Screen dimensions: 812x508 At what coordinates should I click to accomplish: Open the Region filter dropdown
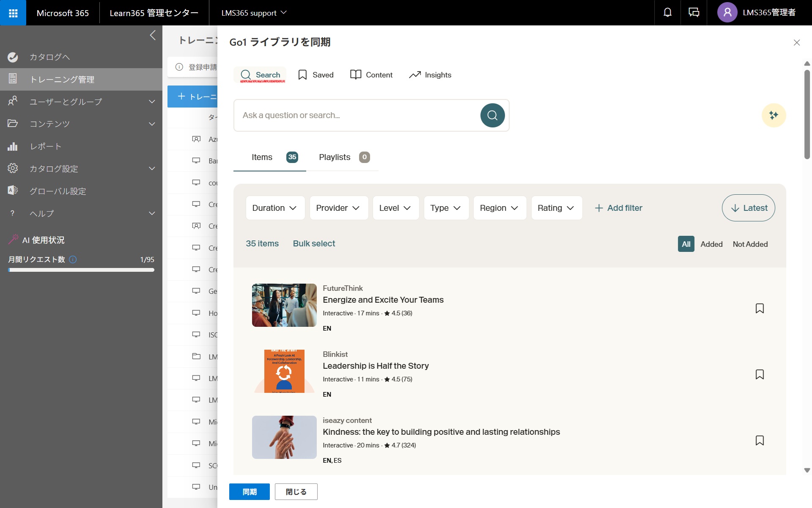pyautogui.click(x=500, y=208)
